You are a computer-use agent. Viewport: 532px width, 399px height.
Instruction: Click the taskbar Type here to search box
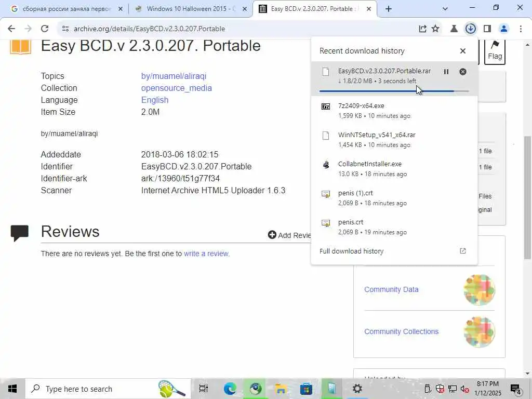pyautogui.click(x=108, y=389)
